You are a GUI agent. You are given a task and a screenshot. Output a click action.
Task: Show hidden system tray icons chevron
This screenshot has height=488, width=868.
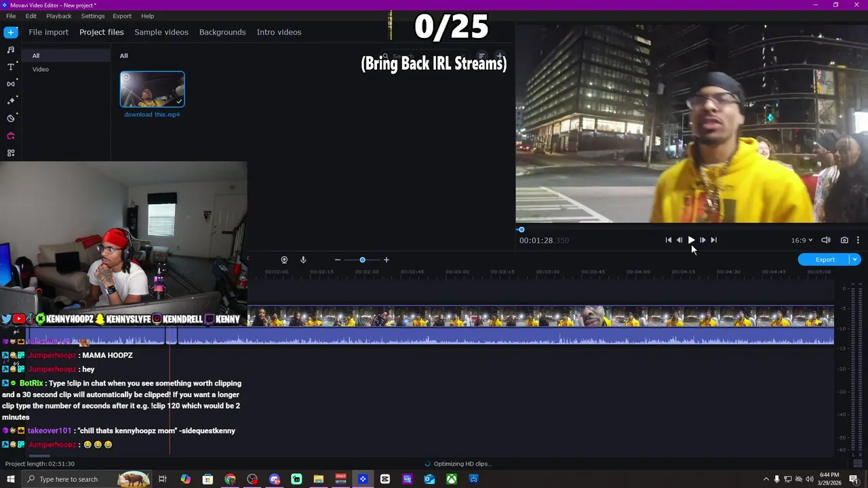tap(766, 479)
